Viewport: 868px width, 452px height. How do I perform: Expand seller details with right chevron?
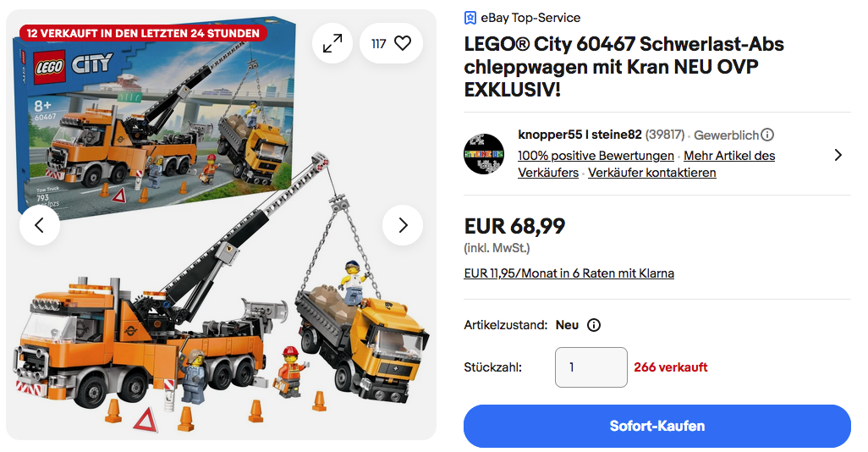coord(838,155)
